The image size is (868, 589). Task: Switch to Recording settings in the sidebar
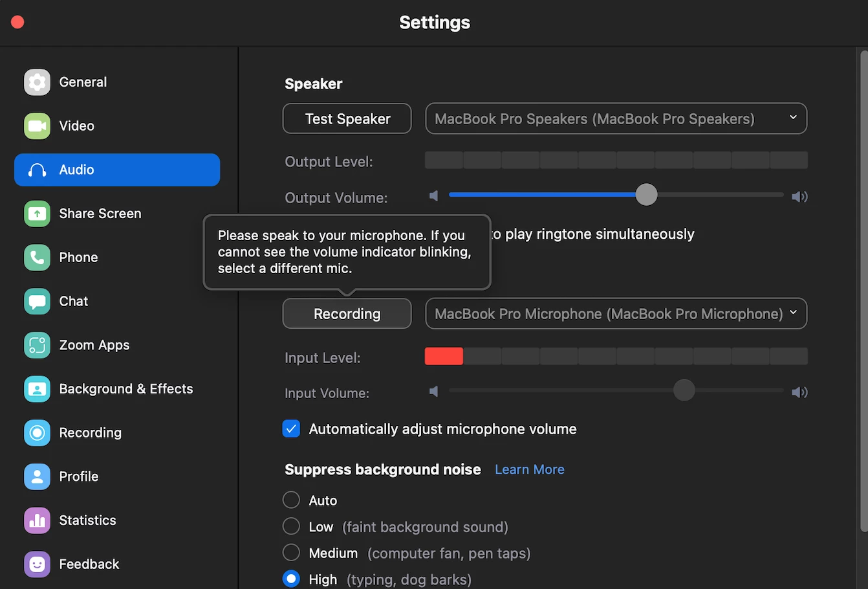coord(117,432)
